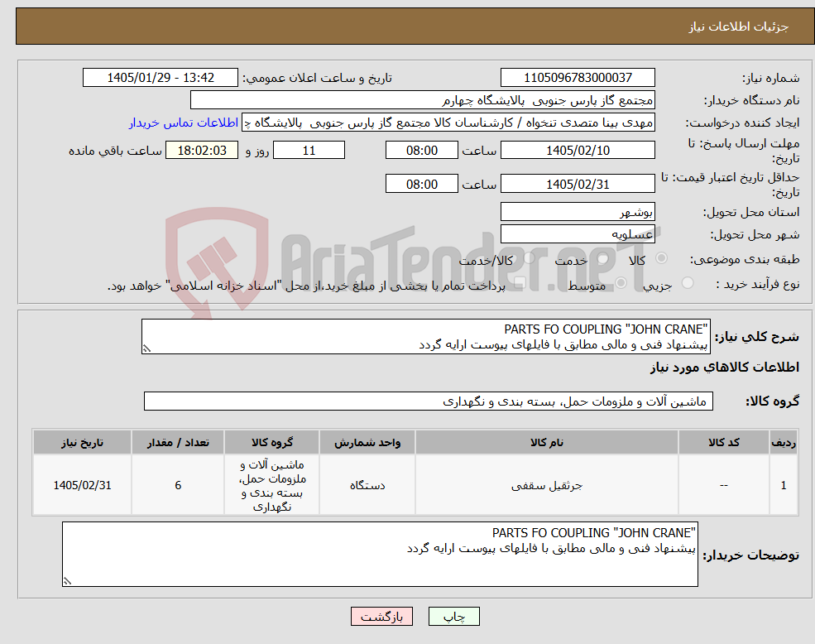Click the response deadline date 1405/02/10
The image size is (815, 644).
(x=578, y=151)
